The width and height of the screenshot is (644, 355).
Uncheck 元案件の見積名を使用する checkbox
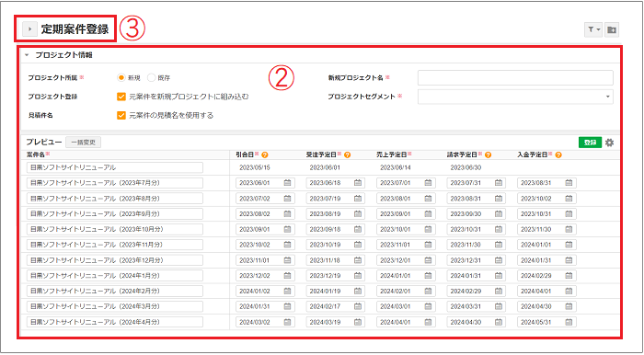tap(121, 115)
